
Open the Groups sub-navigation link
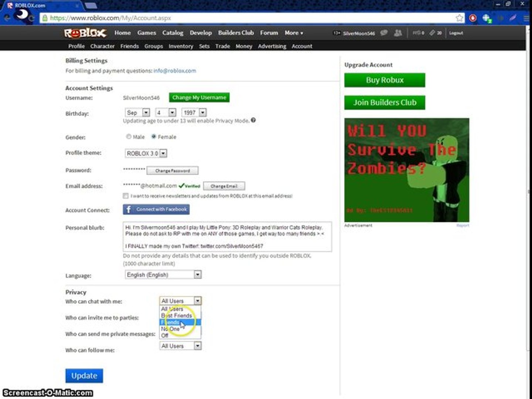[x=154, y=46]
